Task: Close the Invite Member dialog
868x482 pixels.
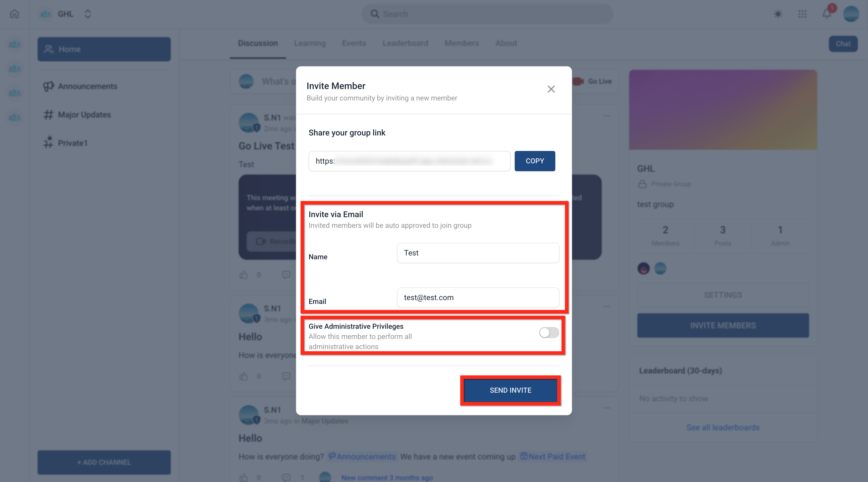Action: [x=551, y=89]
